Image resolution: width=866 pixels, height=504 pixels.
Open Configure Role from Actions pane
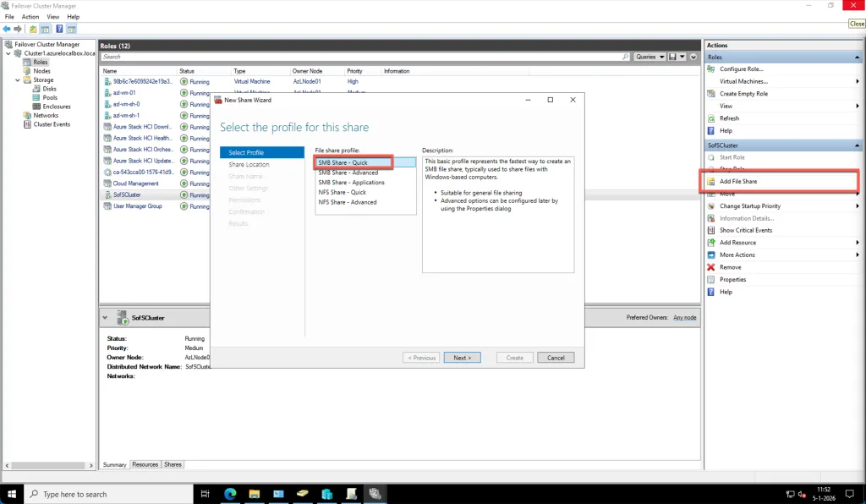point(741,69)
